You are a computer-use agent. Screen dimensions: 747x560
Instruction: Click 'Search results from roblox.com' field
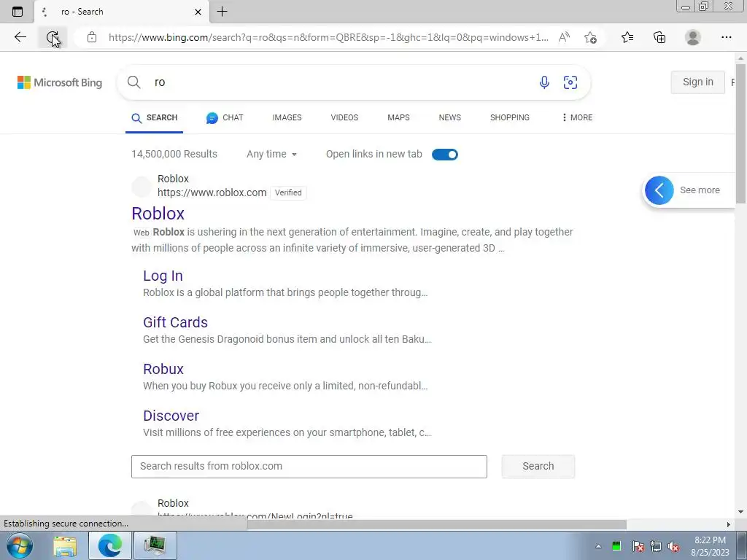309,466
